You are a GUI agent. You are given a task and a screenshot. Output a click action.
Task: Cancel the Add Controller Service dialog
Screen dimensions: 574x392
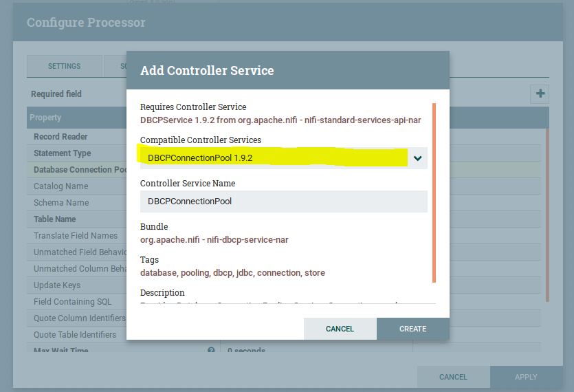tap(340, 329)
